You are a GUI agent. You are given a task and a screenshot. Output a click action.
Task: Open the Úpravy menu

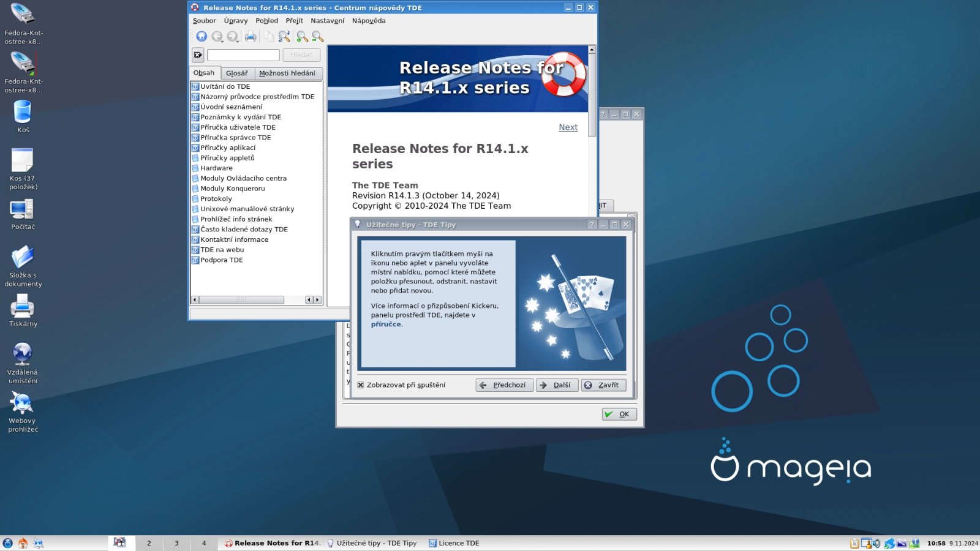(x=236, y=21)
